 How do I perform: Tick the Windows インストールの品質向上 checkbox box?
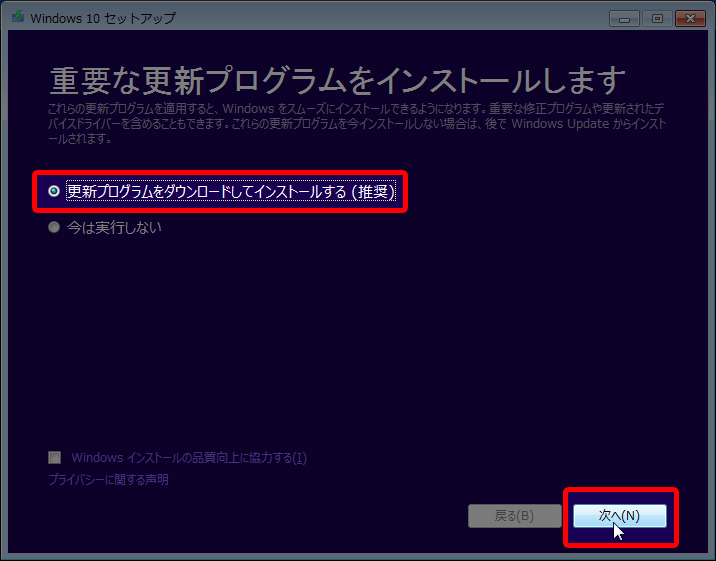pos(55,458)
